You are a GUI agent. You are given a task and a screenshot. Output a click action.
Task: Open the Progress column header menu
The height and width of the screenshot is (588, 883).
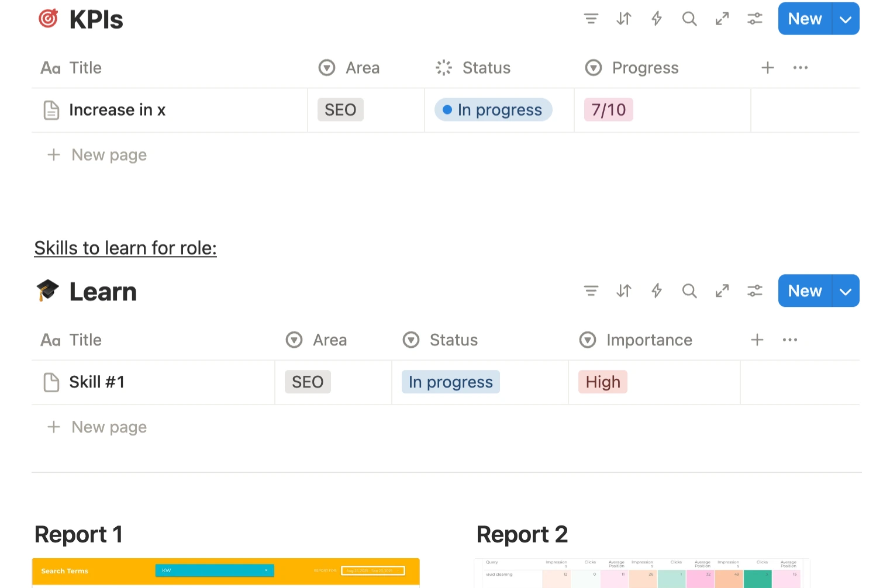[644, 68]
